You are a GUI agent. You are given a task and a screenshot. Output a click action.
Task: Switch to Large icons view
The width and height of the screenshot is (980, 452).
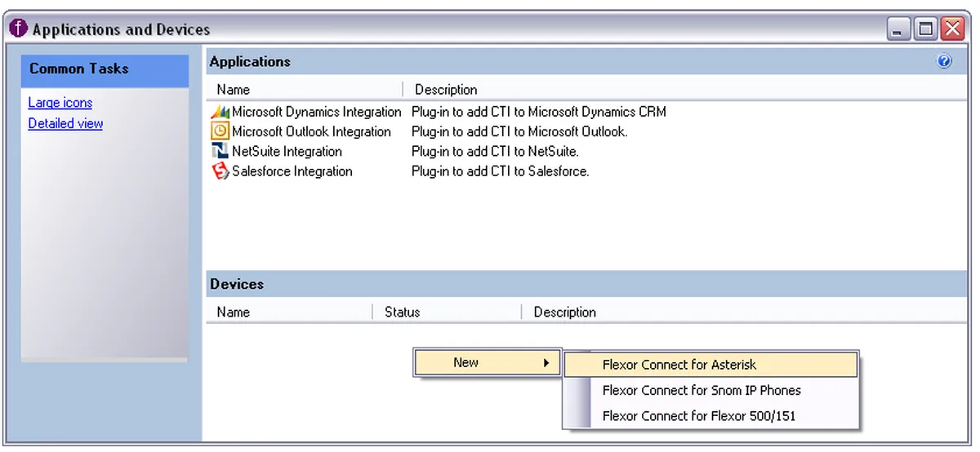(x=60, y=103)
